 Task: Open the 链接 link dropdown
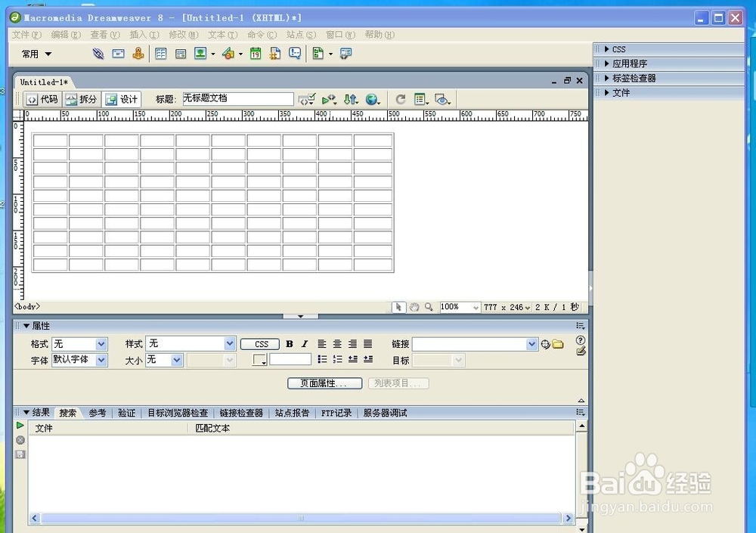pos(531,345)
